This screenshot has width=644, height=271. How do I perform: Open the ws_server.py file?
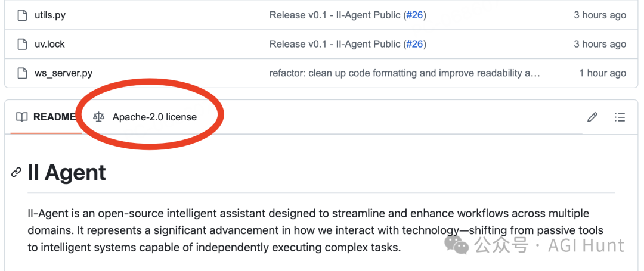(x=63, y=73)
